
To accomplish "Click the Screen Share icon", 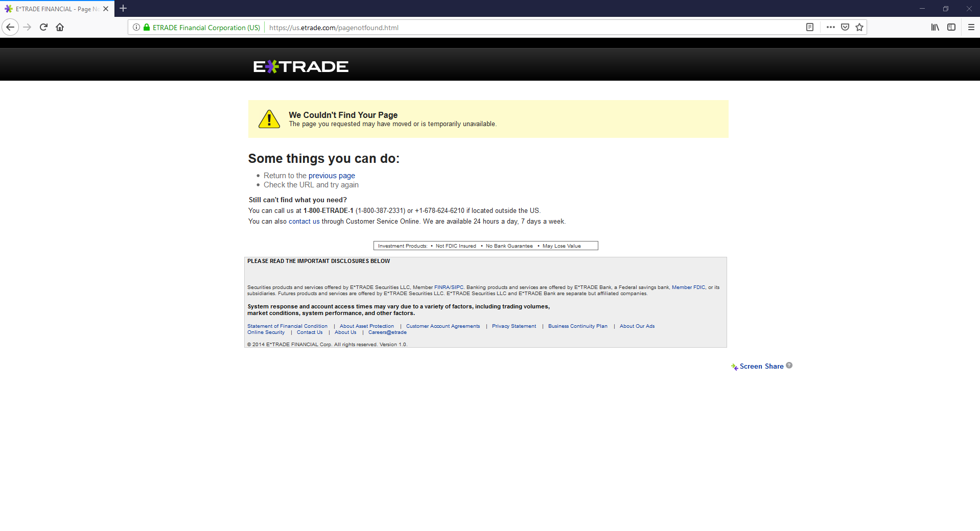I will [734, 367].
